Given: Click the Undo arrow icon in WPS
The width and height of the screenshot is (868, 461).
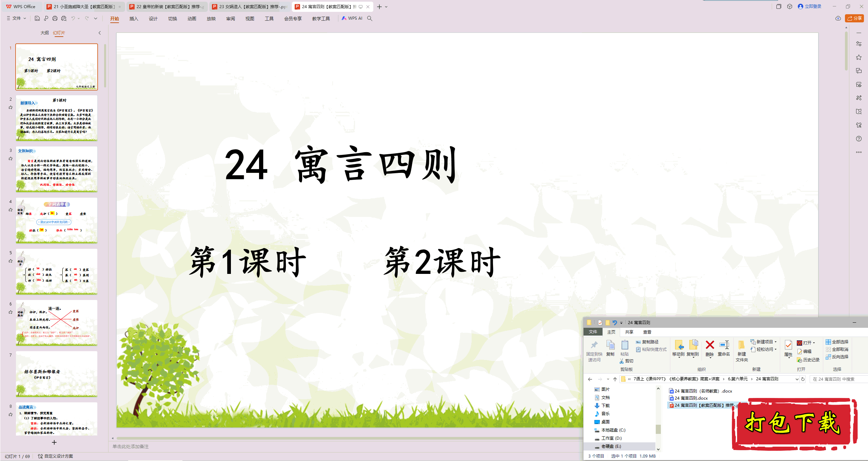Looking at the screenshot, I should click(73, 18).
